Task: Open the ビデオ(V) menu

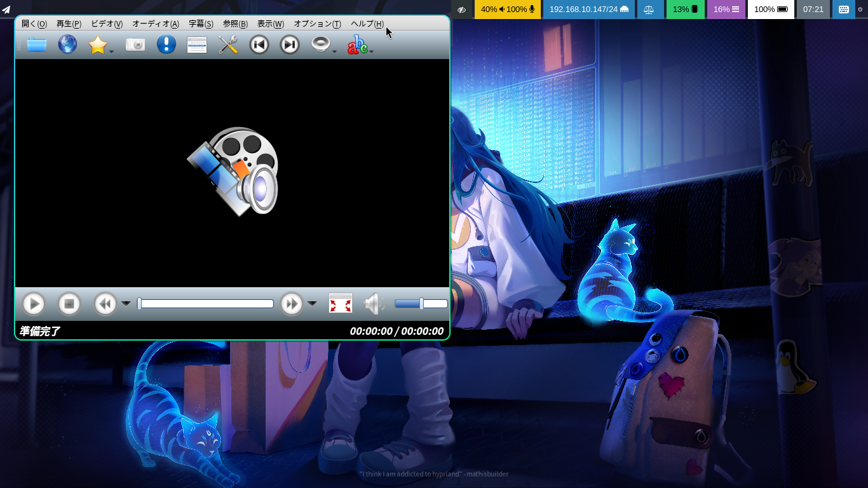Action: coord(107,24)
